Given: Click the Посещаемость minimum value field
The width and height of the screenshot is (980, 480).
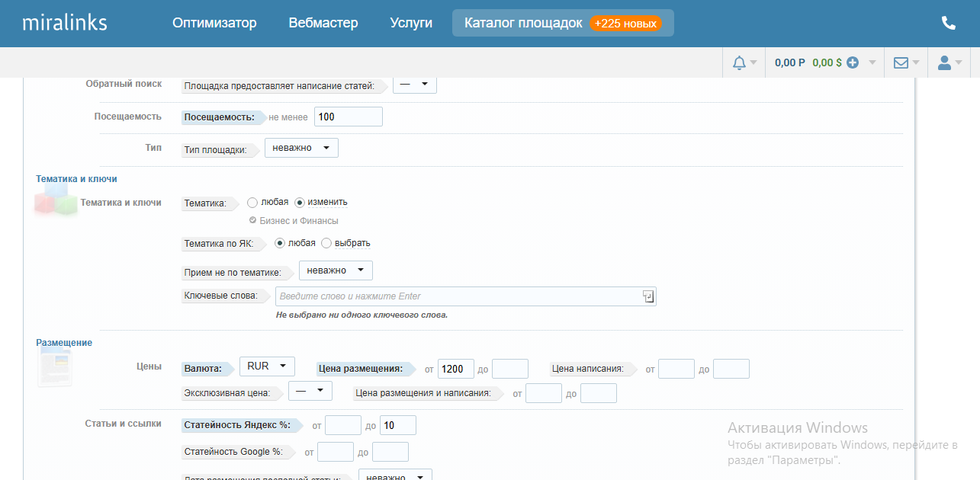Looking at the screenshot, I should tap(348, 117).
